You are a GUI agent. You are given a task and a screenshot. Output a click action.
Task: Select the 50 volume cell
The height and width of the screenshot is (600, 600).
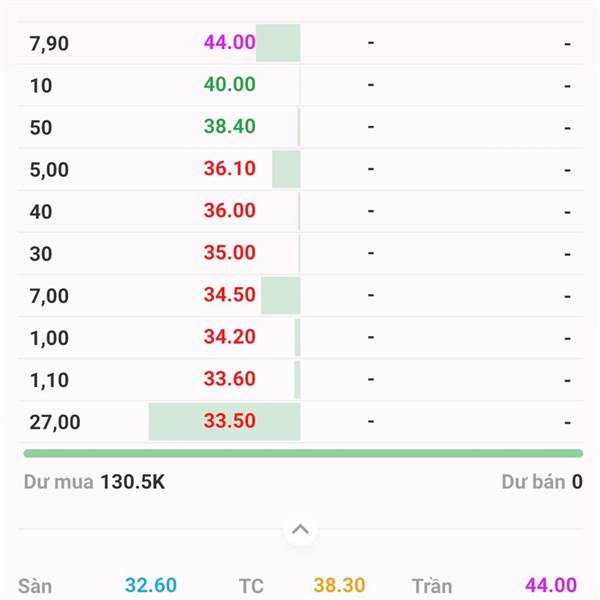pos(41,128)
